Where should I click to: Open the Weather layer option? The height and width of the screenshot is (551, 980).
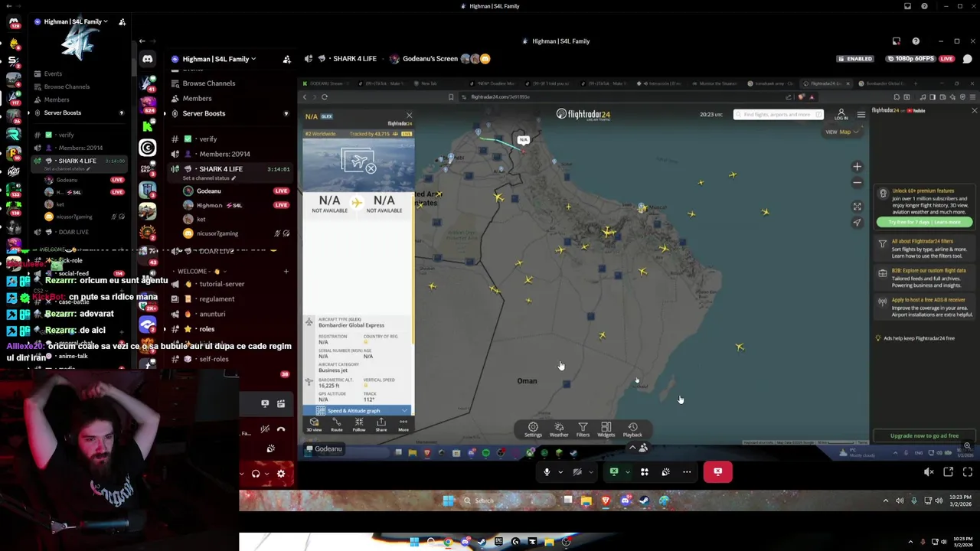coord(559,430)
